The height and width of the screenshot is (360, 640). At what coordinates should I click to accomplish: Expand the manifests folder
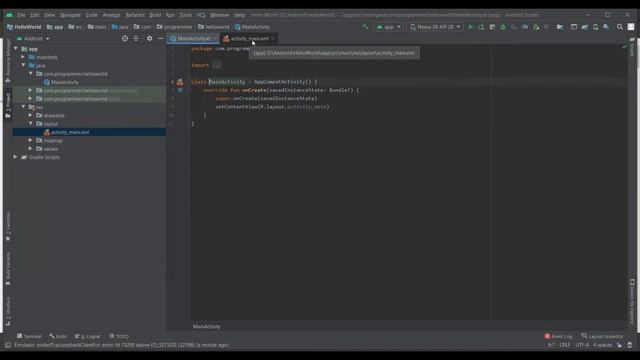pos(23,57)
